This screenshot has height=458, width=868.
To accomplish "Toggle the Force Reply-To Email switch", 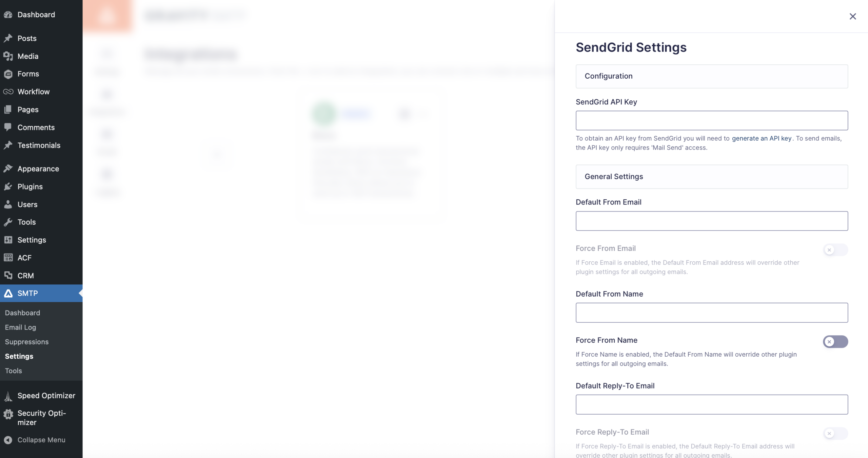I will coord(835,433).
